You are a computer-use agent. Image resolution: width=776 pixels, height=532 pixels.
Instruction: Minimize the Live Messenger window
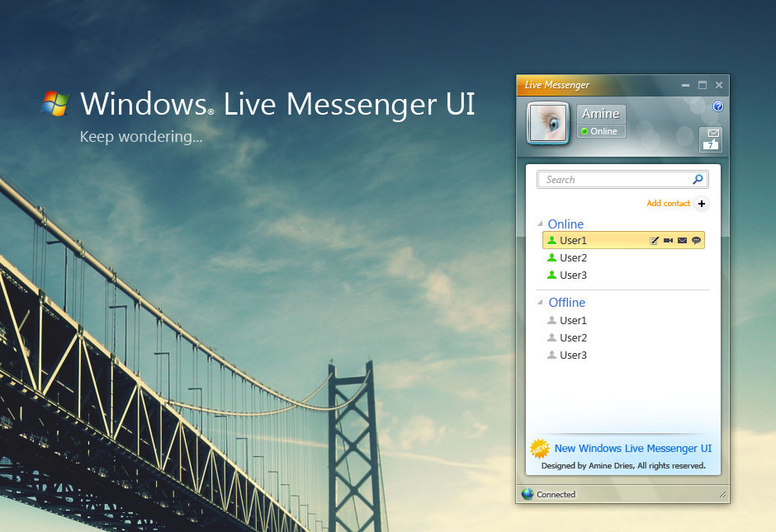685,85
